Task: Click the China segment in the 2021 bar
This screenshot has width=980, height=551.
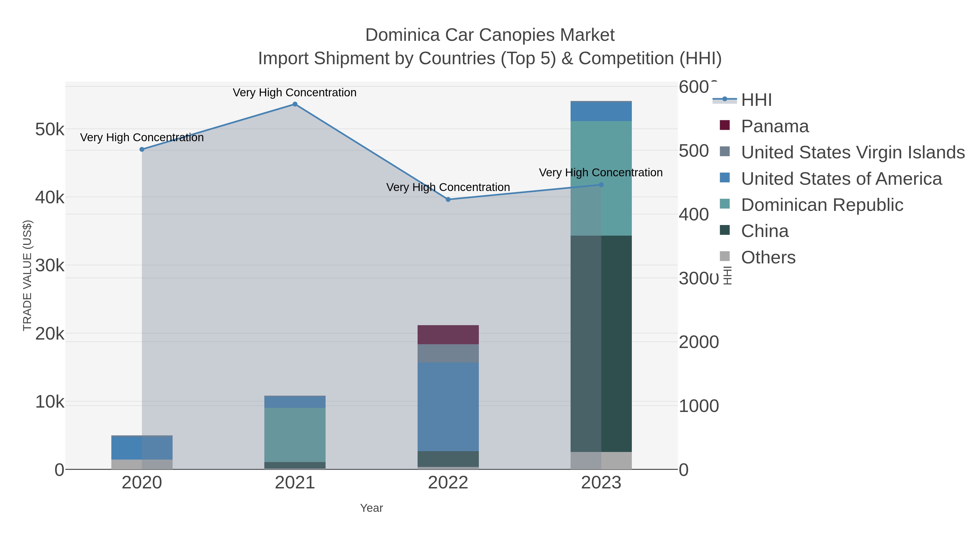Action: pos(295,466)
